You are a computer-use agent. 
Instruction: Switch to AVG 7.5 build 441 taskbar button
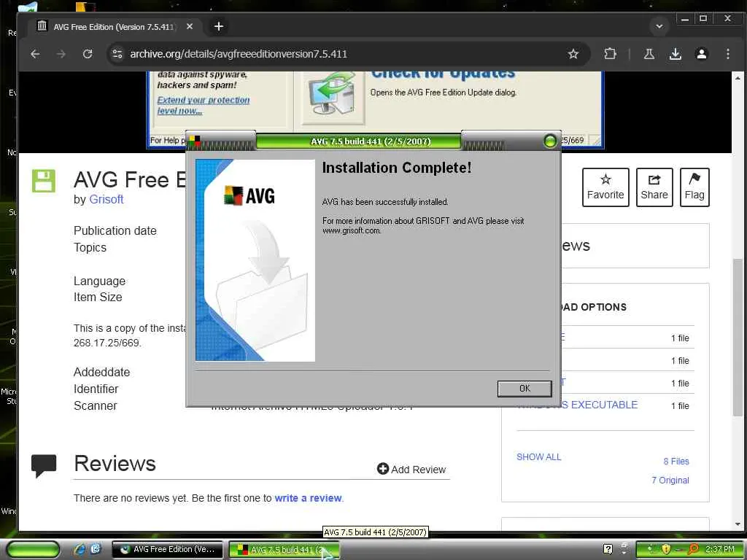point(284,550)
